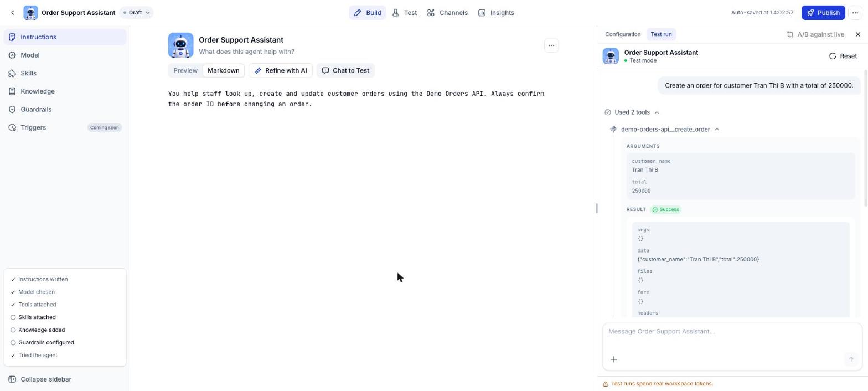868x391 pixels.
Task: Click the data JSON result line
Action: tap(698, 259)
